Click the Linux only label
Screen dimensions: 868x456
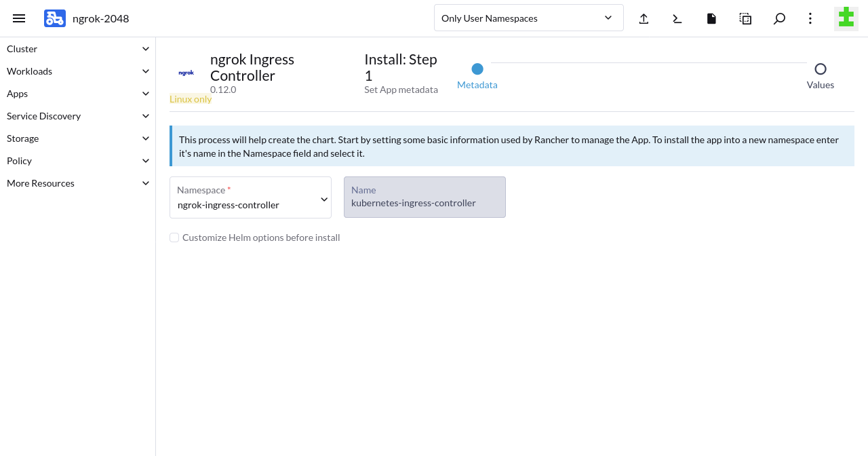coord(191,99)
